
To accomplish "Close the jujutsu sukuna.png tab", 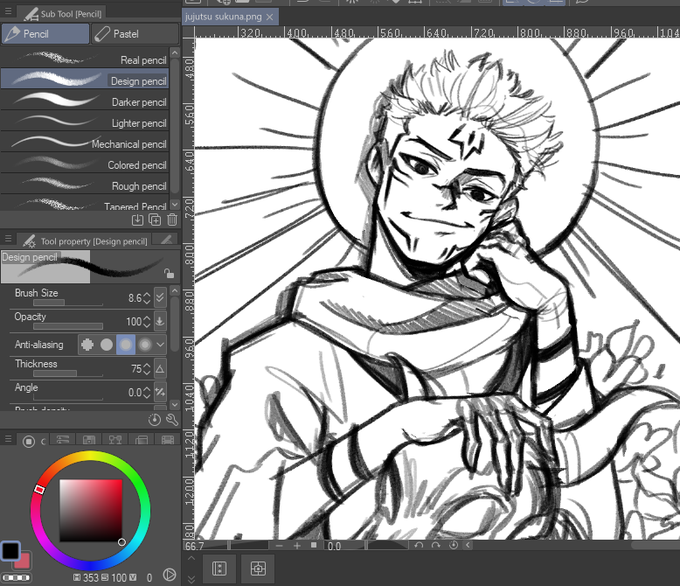I will coord(270,17).
